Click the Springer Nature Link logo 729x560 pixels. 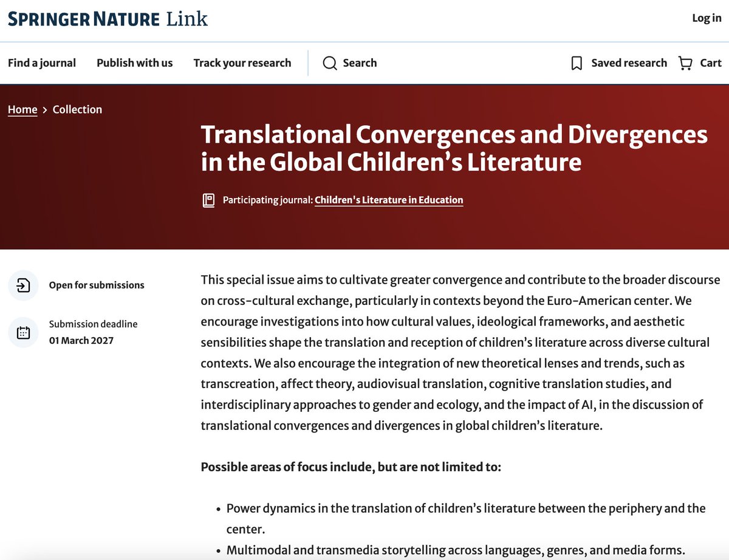click(x=107, y=19)
